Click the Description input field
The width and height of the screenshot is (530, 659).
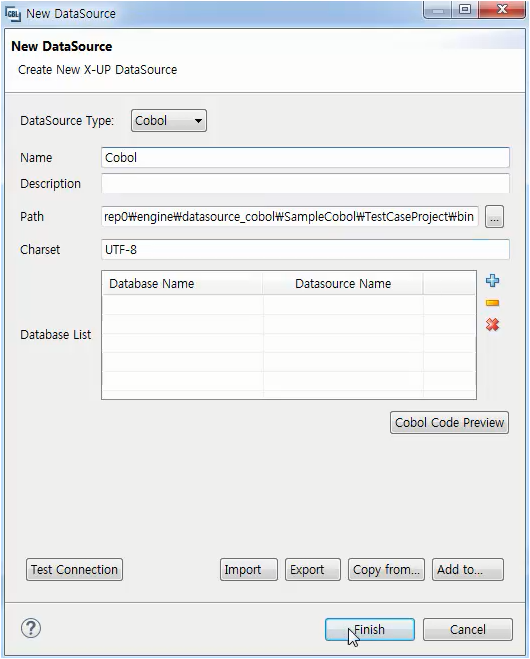click(305, 184)
